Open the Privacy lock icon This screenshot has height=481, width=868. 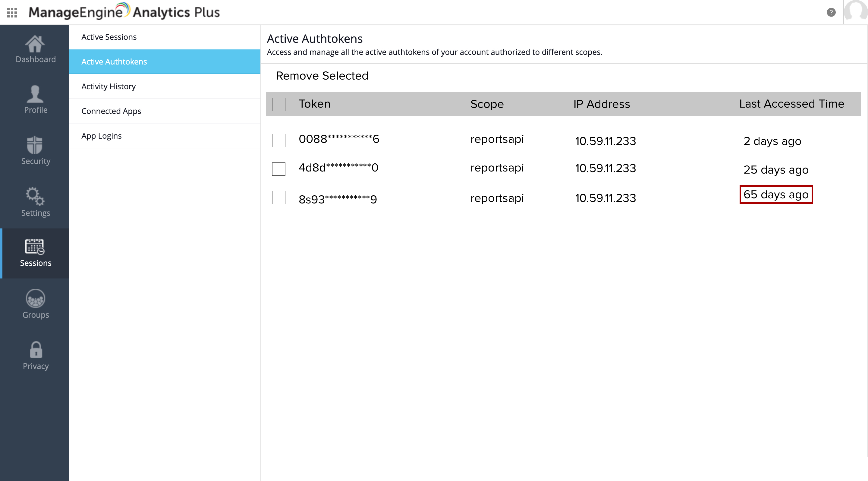coord(36,350)
